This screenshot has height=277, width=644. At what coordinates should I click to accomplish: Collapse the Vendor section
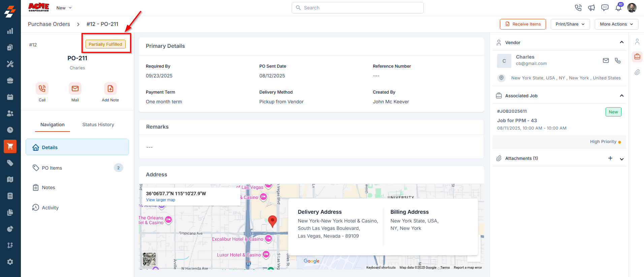[622, 42]
